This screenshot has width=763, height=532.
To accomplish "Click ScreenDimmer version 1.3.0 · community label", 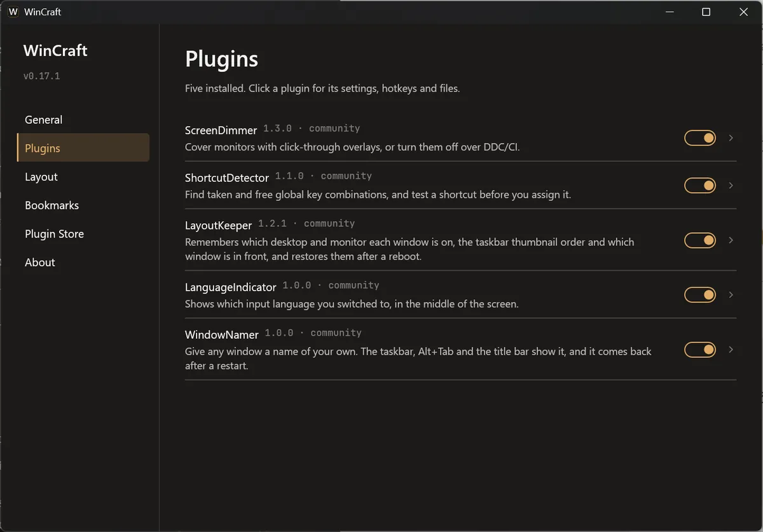I will pos(312,128).
